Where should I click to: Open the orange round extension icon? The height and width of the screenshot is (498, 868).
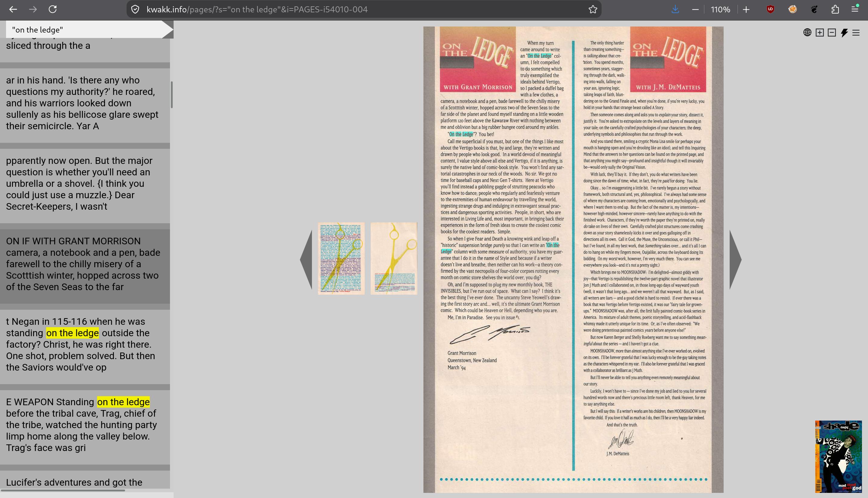point(792,9)
